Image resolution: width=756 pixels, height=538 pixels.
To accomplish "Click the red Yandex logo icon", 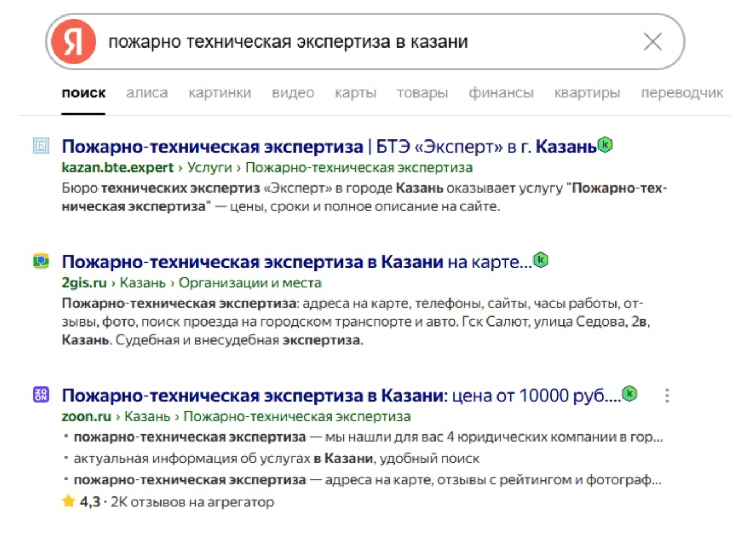I will [74, 42].
